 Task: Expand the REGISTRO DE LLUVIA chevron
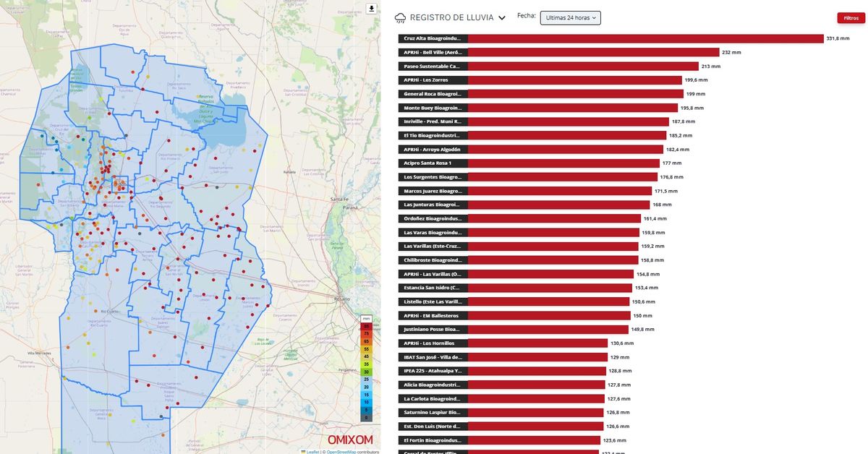[501, 18]
